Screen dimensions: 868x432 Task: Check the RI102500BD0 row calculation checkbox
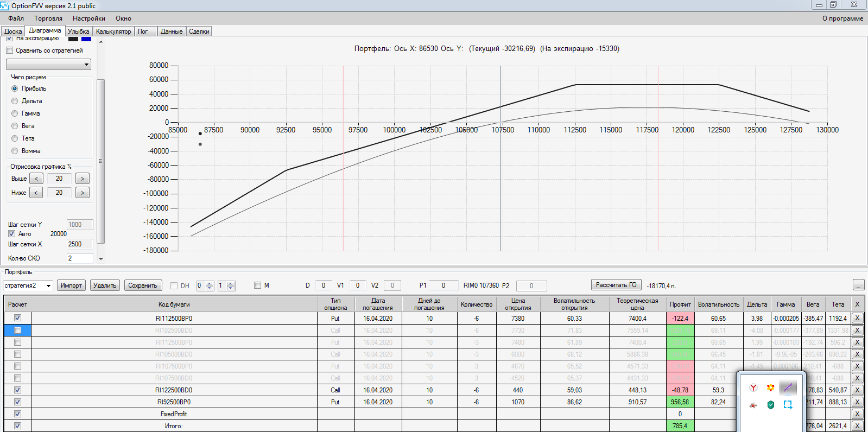click(x=17, y=330)
